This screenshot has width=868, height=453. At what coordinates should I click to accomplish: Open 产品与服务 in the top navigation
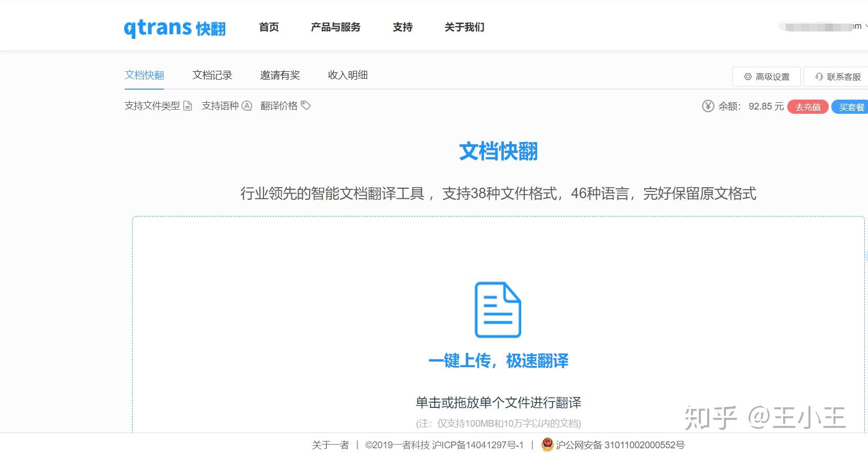click(x=336, y=27)
